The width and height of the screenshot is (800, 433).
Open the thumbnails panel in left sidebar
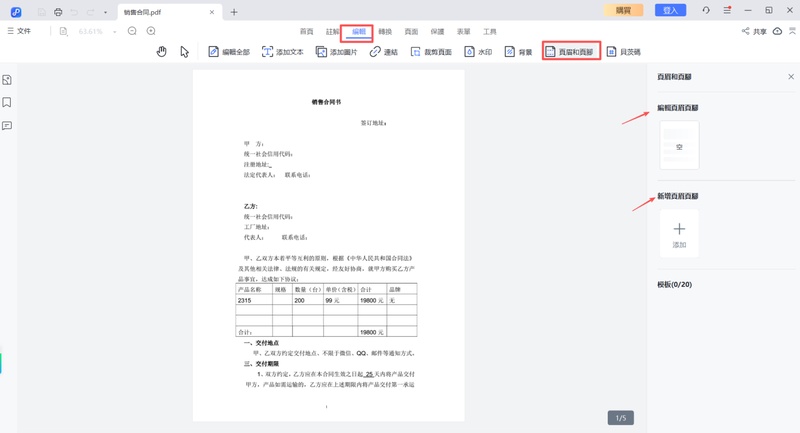pos(7,80)
